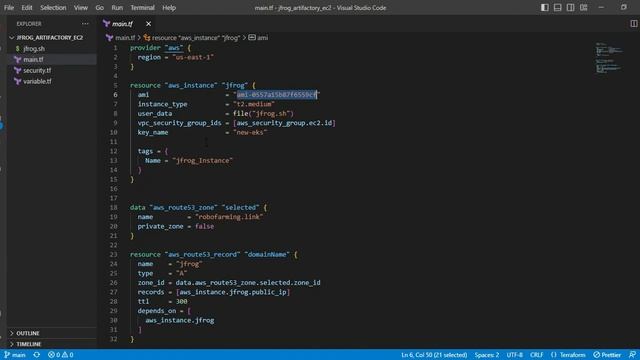Open the Selection menu
640x360 pixels.
53,7
